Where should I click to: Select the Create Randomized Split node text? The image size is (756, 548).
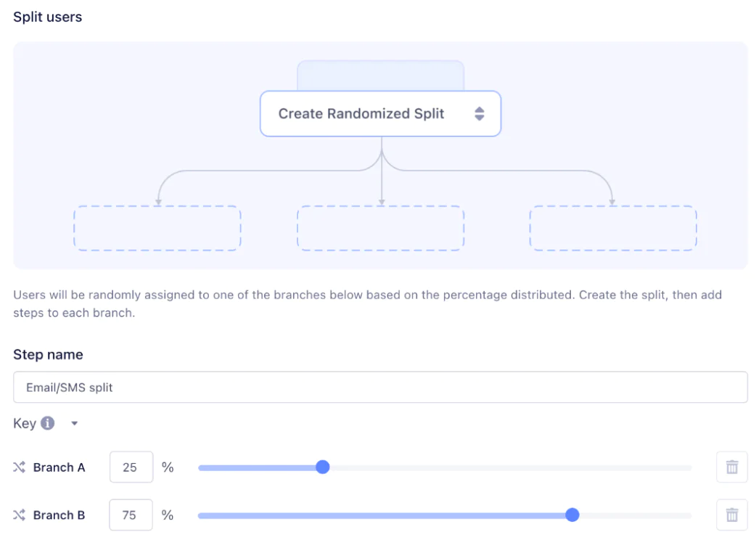click(x=361, y=114)
